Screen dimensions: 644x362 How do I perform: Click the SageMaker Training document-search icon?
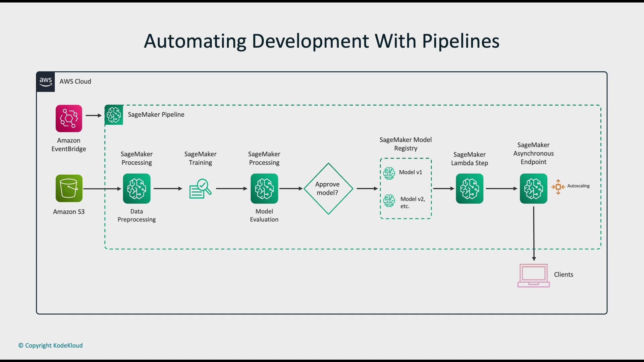pos(200,189)
